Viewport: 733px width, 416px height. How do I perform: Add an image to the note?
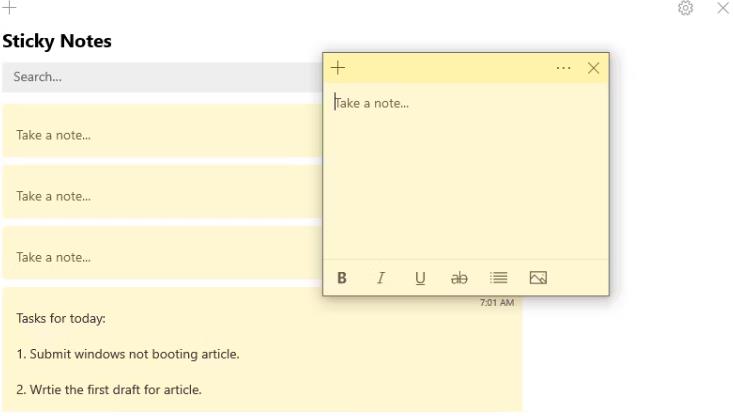tap(538, 278)
